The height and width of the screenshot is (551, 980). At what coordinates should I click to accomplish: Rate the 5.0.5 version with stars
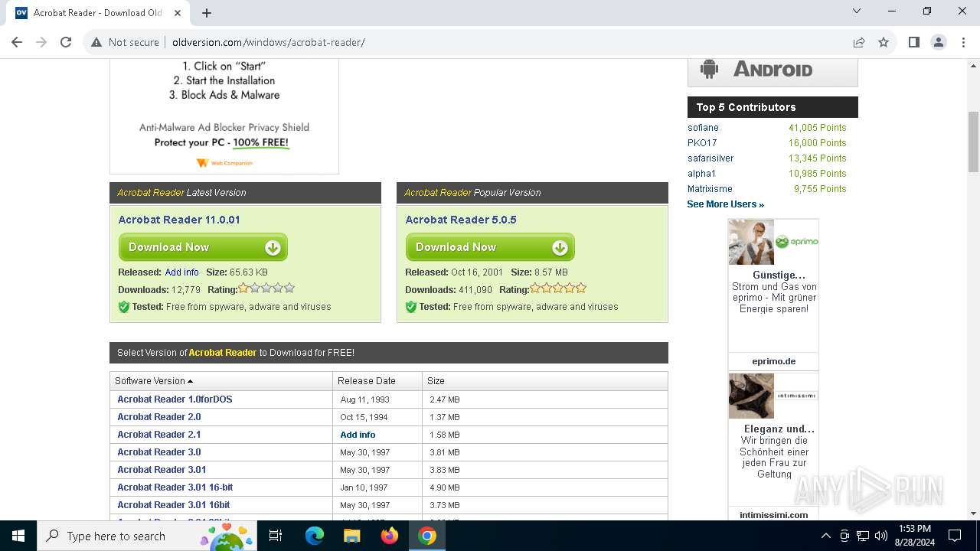[x=558, y=289]
